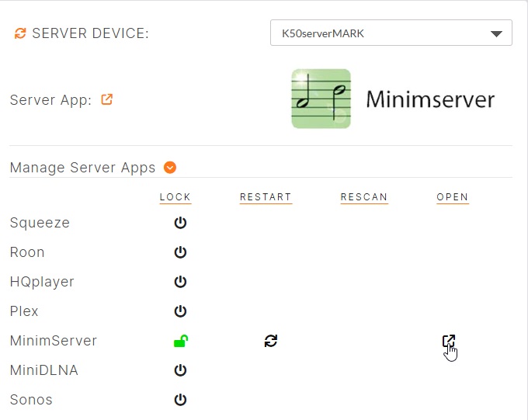Viewport: 528px width, 420px height.
Task: Enable HQplayer with its power icon
Action: click(x=180, y=282)
